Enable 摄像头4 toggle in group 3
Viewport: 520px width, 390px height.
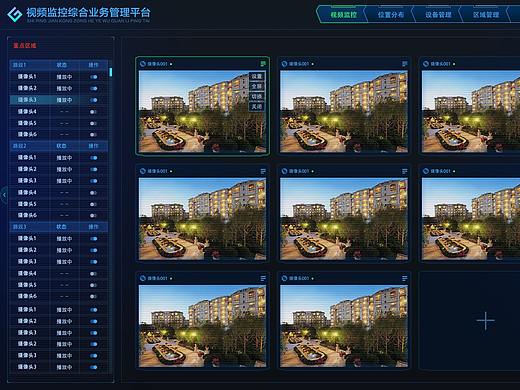[x=93, y=274]
